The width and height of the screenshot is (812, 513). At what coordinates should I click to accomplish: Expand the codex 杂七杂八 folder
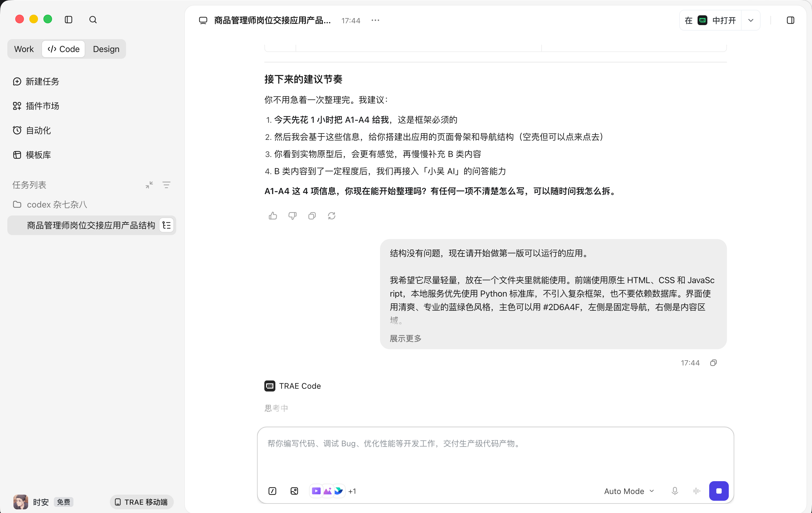point(50,204)
